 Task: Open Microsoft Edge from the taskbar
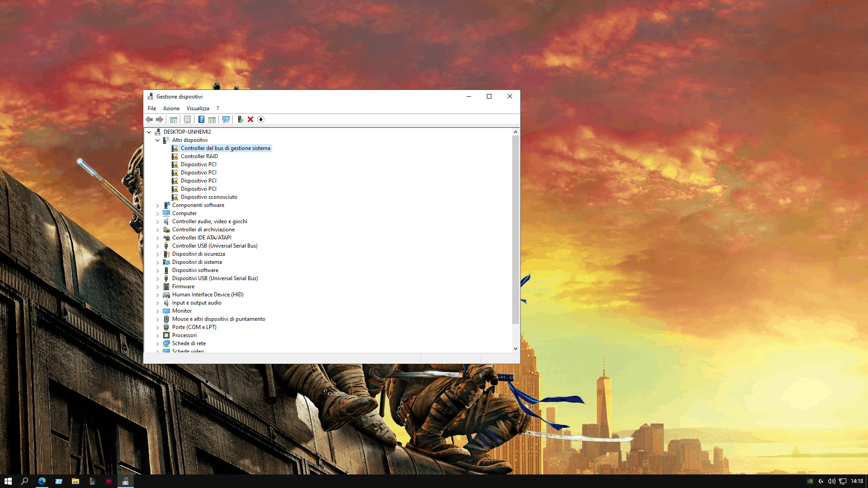[x=42, y=481]
